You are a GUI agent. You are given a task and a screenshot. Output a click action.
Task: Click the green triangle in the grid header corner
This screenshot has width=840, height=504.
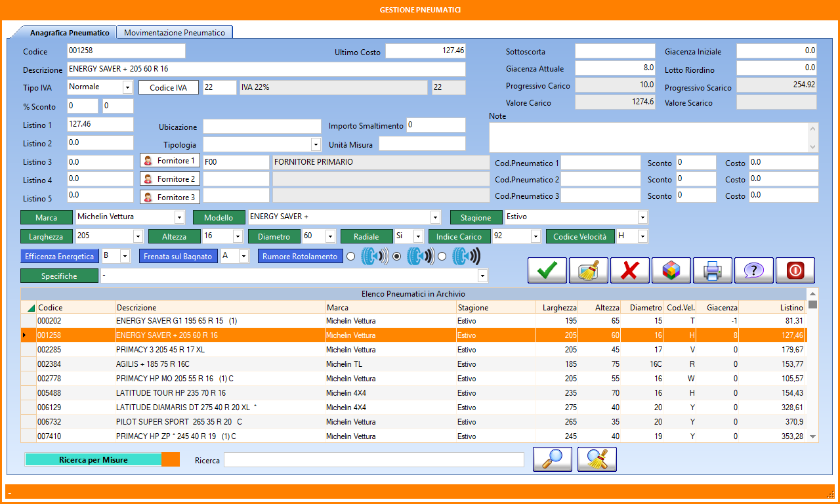click(31, 308)
